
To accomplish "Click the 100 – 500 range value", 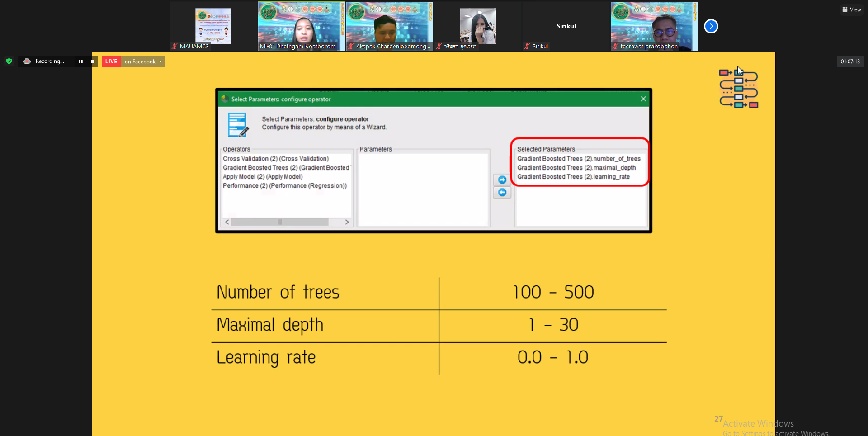I will (553, 292).
